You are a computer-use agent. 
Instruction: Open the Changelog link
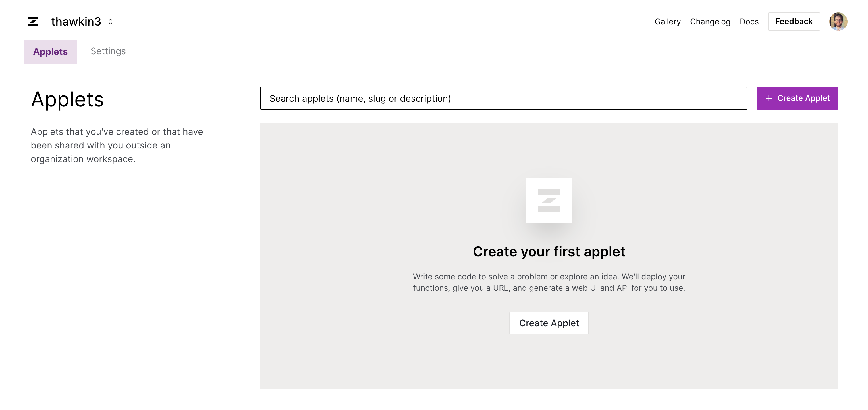coord(710,22)
